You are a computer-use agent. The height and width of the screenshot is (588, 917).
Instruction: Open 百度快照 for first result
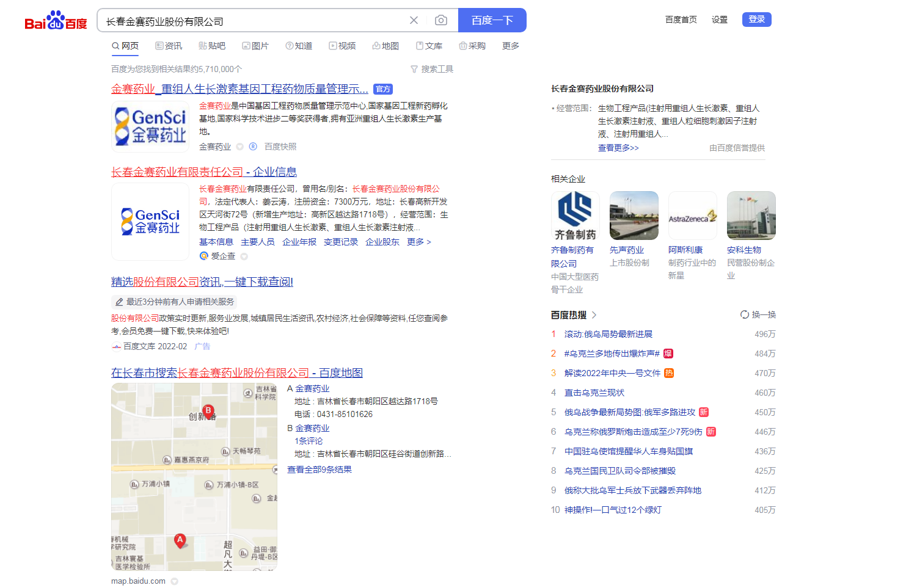[x=280, y=147]
